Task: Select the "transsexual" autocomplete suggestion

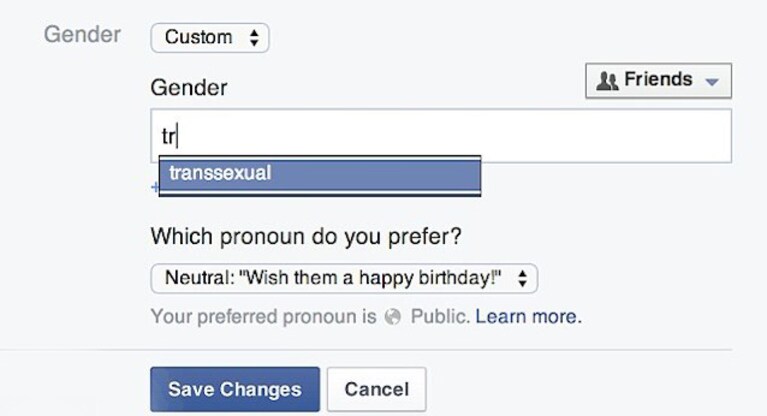Action: [320, 173]
